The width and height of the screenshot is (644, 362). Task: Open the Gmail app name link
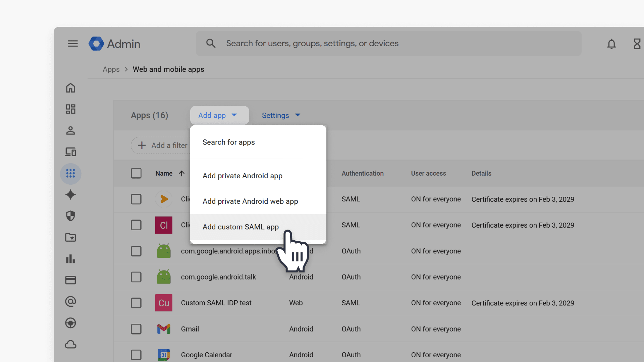pos(190,329)
